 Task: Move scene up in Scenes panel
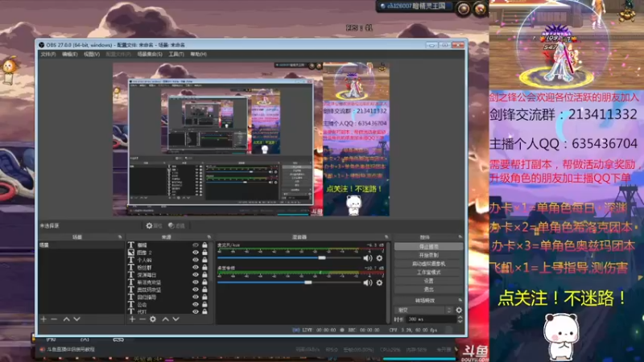click(67, 319)
